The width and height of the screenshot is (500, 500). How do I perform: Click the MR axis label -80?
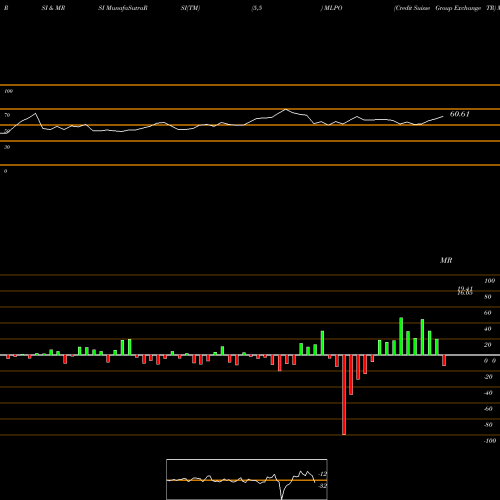point(488,425)
